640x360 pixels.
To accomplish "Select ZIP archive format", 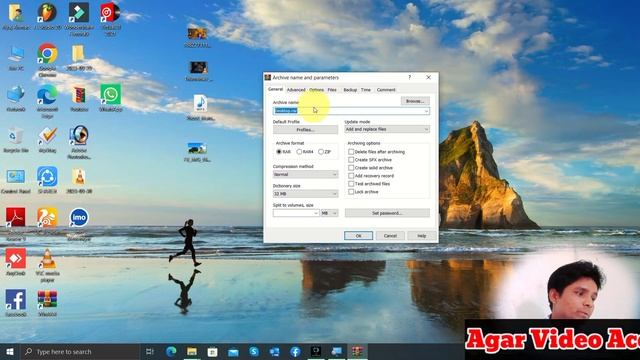I will click(x=321, y=152).
